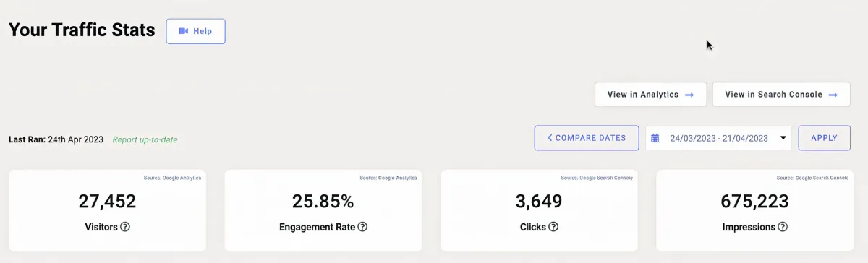Select the 25.85% Engagement Rate card
The width and height of the screenshot is (868, 263).
click(323, 211)
